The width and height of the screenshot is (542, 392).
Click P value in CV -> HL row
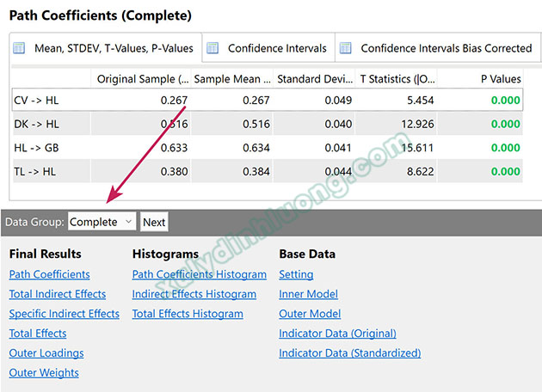click(x=505, y=101)
